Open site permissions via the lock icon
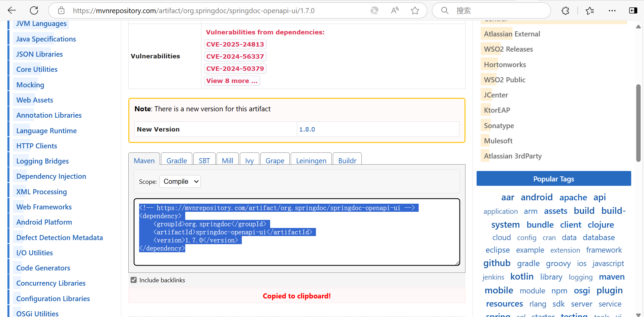The image size is (644, 317). pos(61,10)
